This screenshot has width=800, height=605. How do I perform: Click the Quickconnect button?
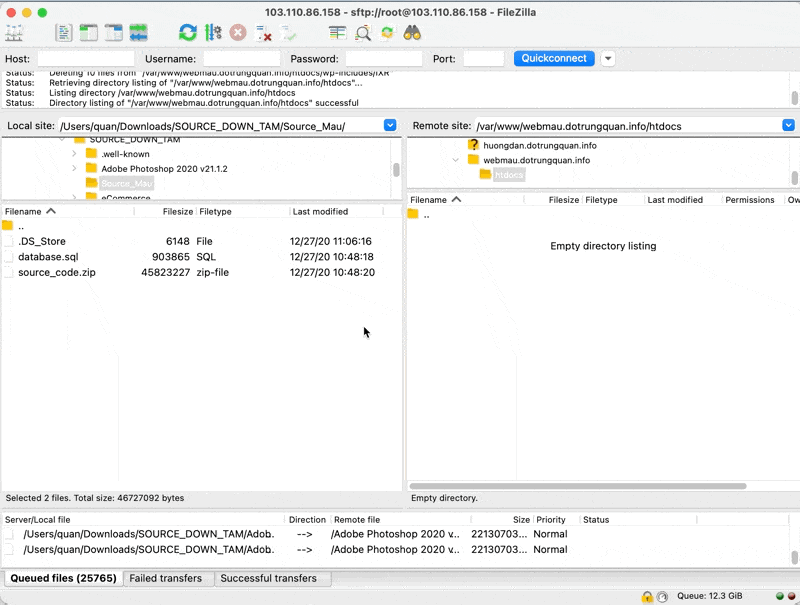(x=554, y=59)
